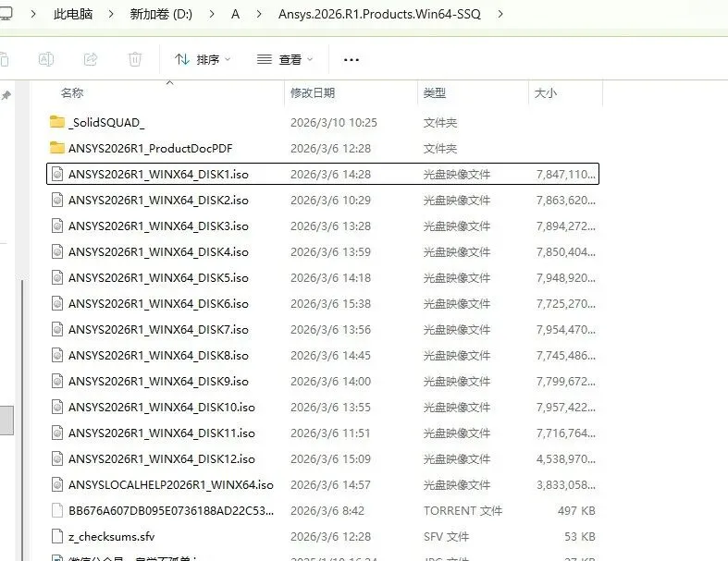Click file name ANSYS2026R1_WINX64_DISK12.iso
Viewport: 728px width, 561px height.
(x=162, y=459)
